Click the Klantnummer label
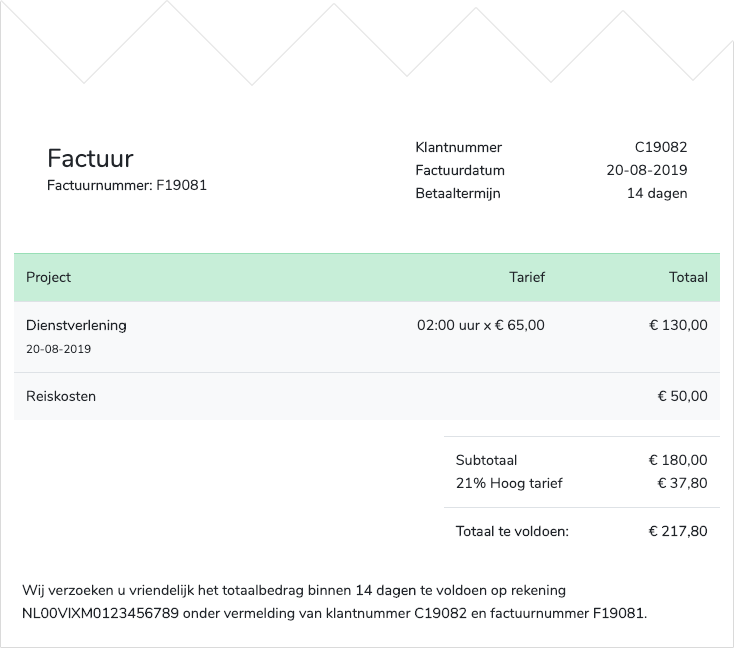Image resolution: width=734 pixels, height=648 pixels. (458, 147)
